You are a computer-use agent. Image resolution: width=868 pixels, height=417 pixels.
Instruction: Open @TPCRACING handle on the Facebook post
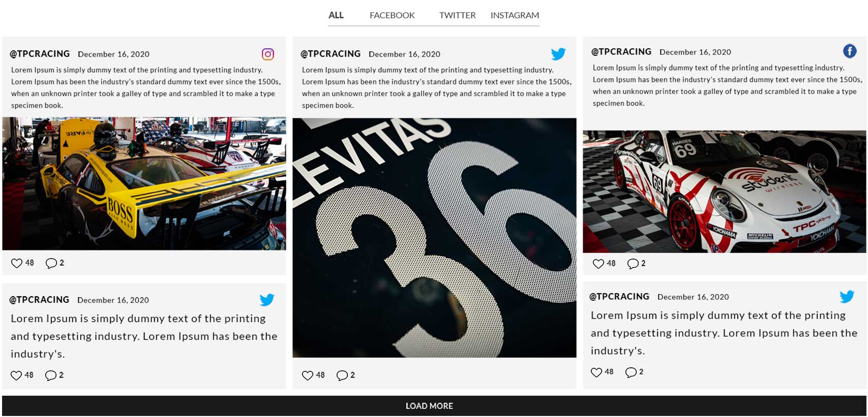[x=621, y=52]
